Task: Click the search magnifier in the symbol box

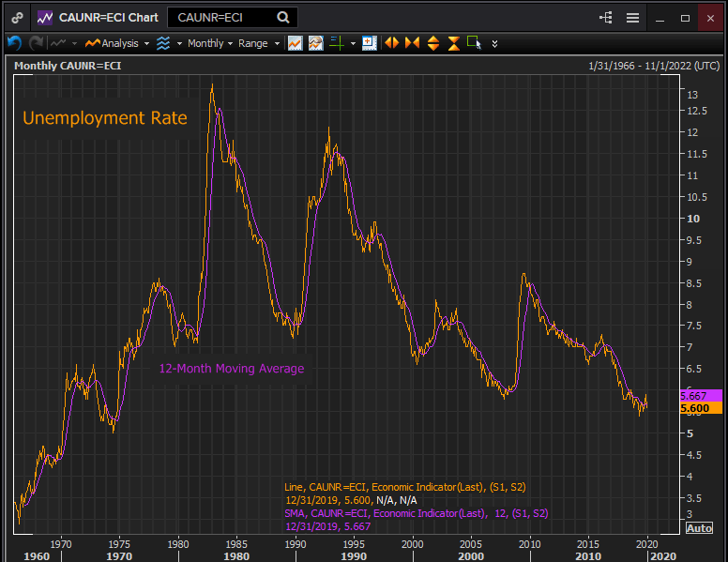Action: pos(283,18)
